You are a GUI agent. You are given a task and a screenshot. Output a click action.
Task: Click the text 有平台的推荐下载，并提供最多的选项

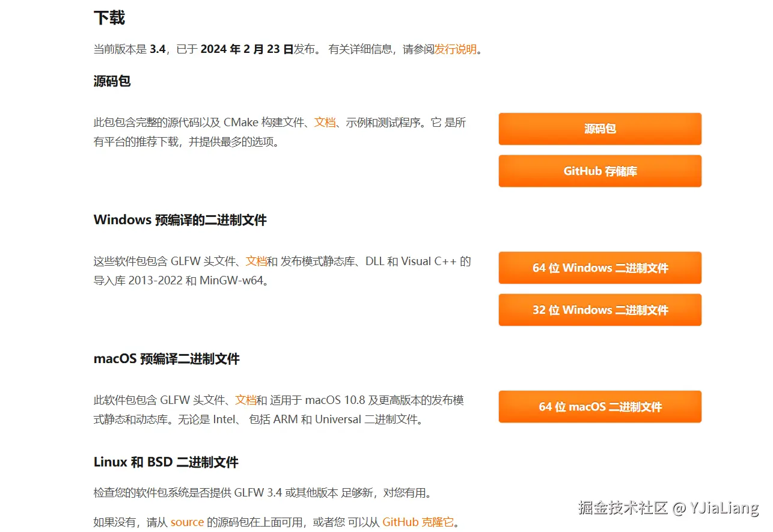(x=183, y=142)
